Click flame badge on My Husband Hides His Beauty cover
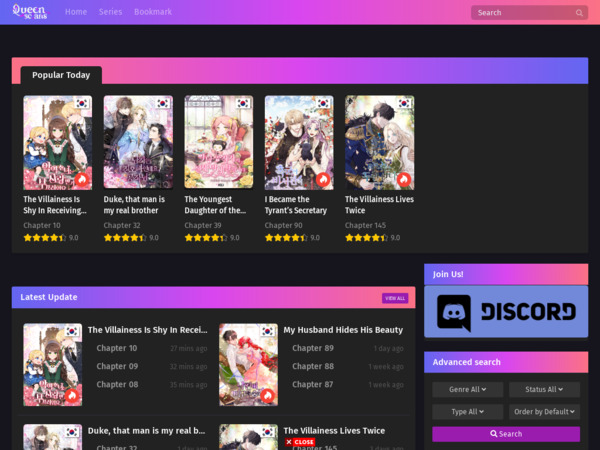This screenshot has height=450, width=600. click(268, 395)
